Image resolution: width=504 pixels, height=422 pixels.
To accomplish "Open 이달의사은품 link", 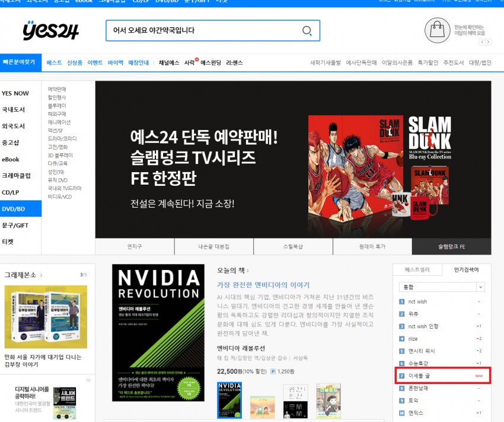I will 397,63.
